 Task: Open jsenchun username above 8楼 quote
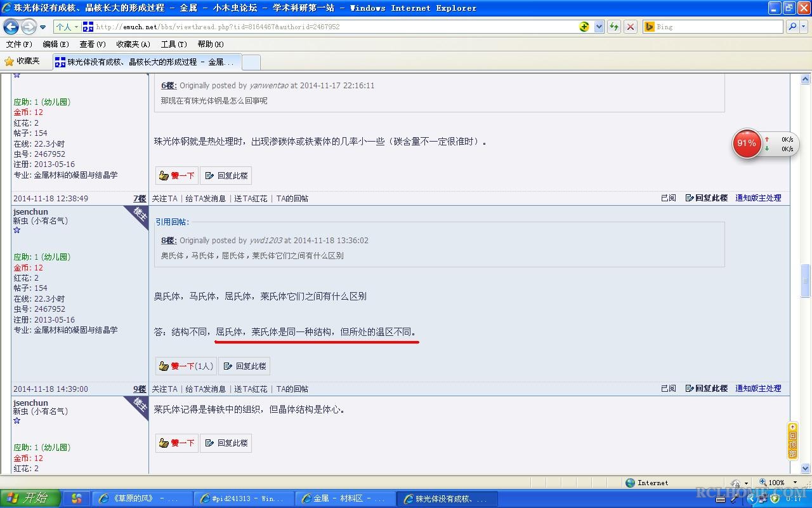[x=30, y=212]
